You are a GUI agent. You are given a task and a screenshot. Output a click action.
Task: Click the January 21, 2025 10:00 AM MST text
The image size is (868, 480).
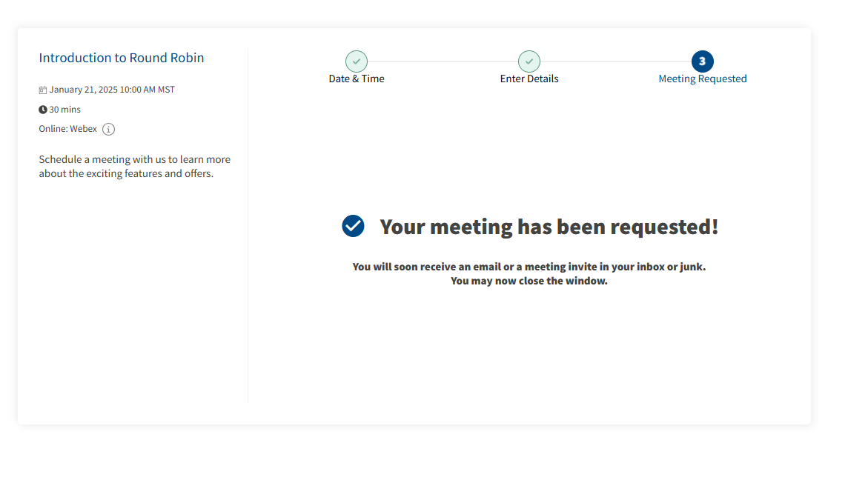[x=112, y=90]
